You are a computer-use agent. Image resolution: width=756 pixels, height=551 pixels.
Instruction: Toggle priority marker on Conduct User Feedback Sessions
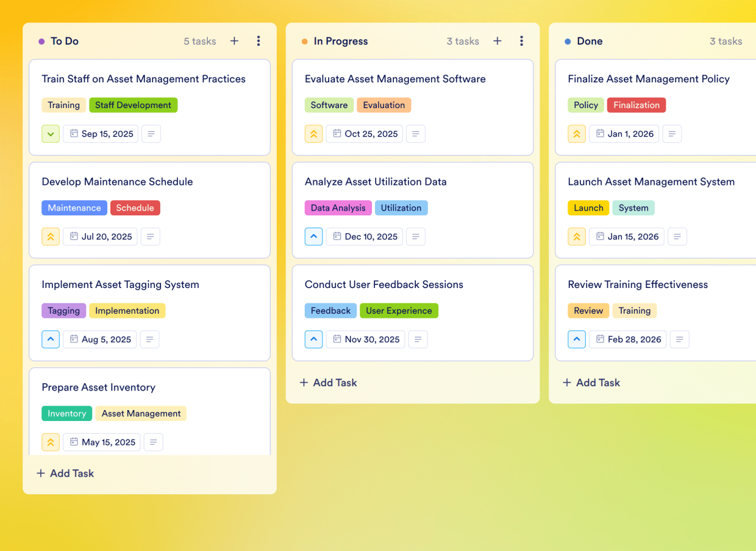[x=313, y=339]
